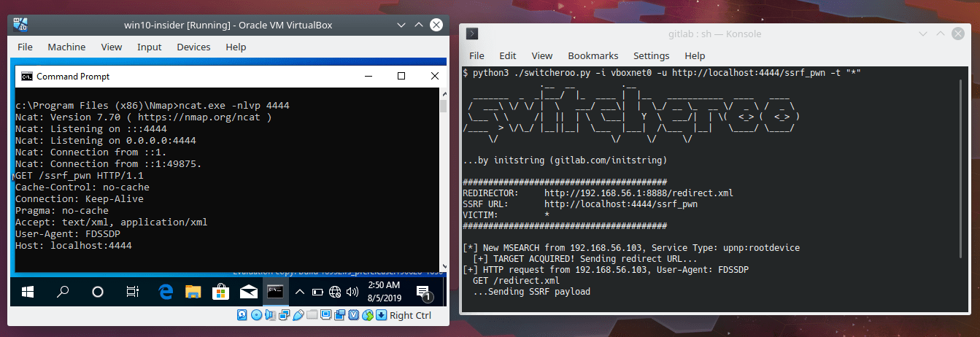Click 'Host: localhost:4444' line
This screenshot has height=337, width=980.
(74, 246)
